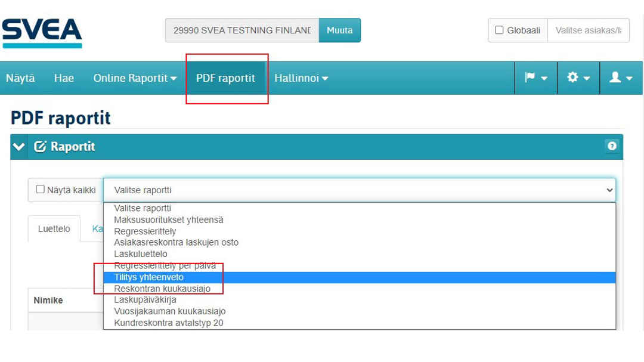Select Maksusuoritukset yhteensä option
Screen dimensions: 644x362
(360, 220)
